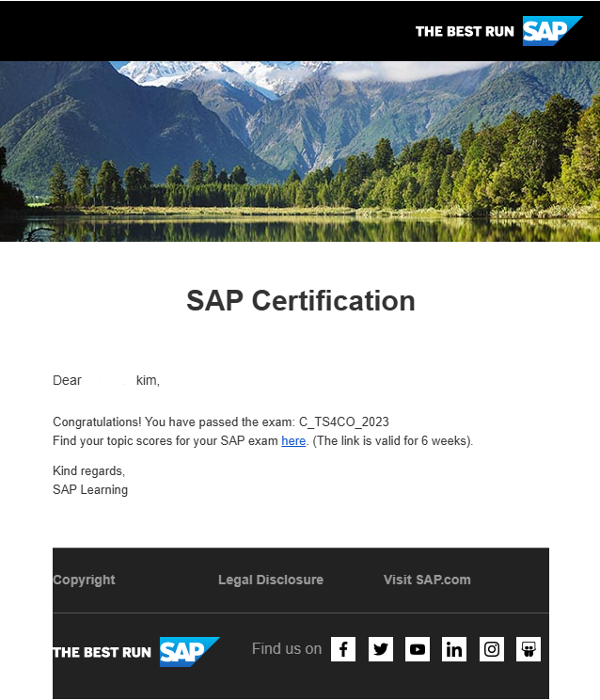Click the LinkedIn icon in footer
Image resolution: width=600 pixels, height=700 pixels.
click(x=454, y=649)
